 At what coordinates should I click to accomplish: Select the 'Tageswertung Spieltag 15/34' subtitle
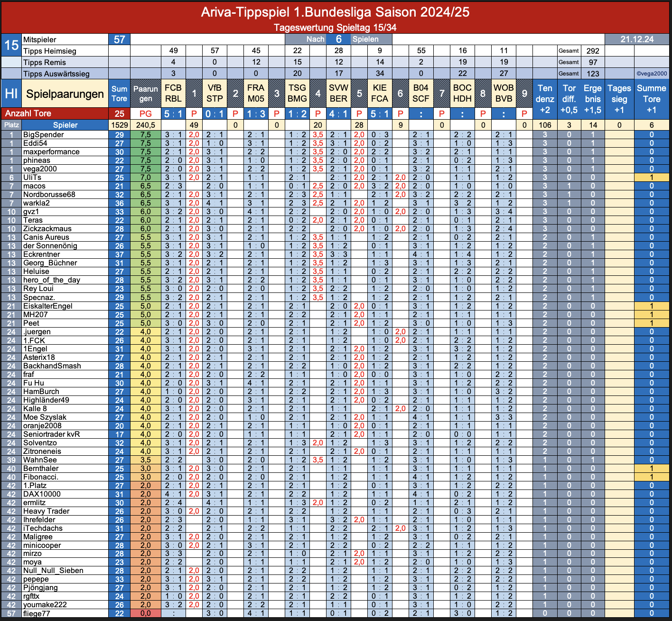pos(335,28)
